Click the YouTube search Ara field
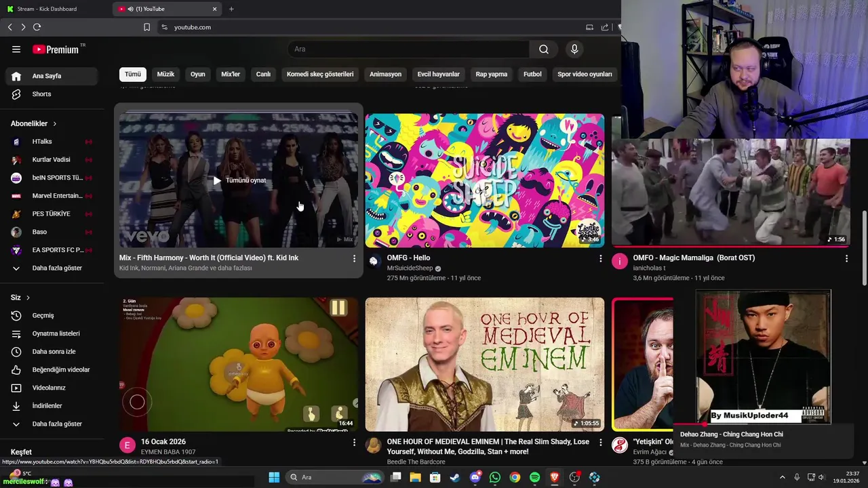Screen dimensions: 868x488 click(x=409, y=49)
